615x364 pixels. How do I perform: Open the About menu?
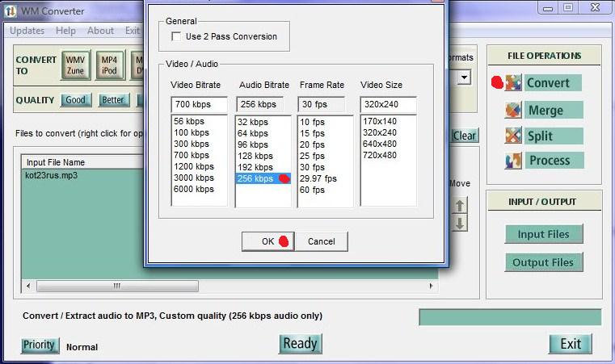pyautogui.click(x=100, y=31)
